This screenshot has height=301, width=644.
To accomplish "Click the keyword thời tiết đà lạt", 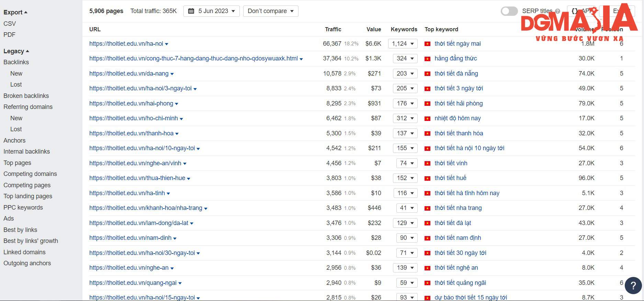I will pos(453,223).
